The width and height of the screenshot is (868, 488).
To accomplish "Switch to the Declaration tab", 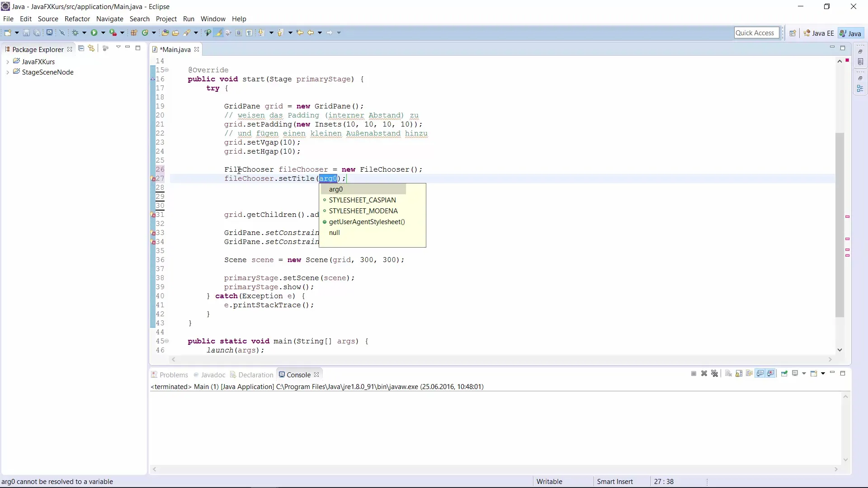I will (252, 375).
